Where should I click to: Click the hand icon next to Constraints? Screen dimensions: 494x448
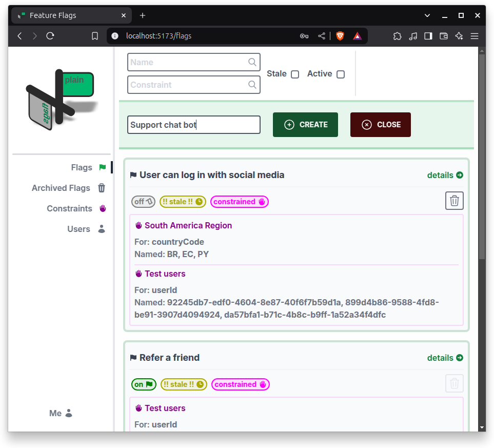(x=102, y=208)
